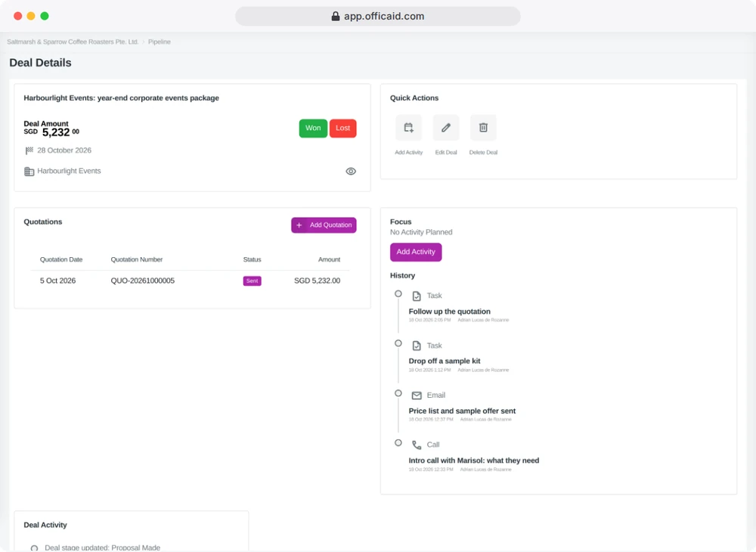The height and width of the screenshot is (552, 756).
Task: Click the task icon for Drop off a sample kit
Action: click(x=417, y=346)
